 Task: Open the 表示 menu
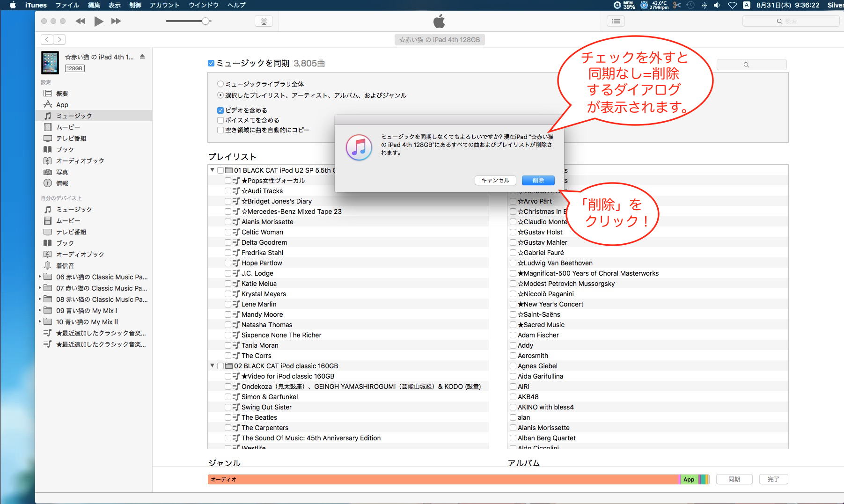tap(115, 5)
